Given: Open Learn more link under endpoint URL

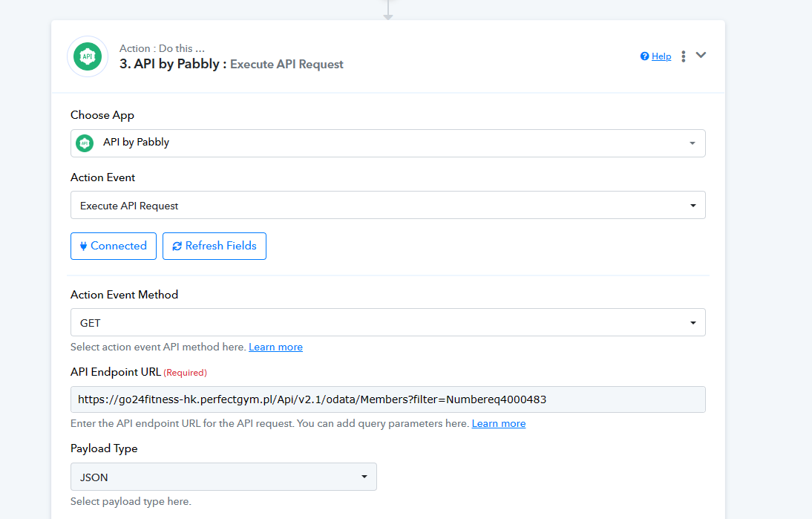Looking at the screenshot, I should (499, 424).
